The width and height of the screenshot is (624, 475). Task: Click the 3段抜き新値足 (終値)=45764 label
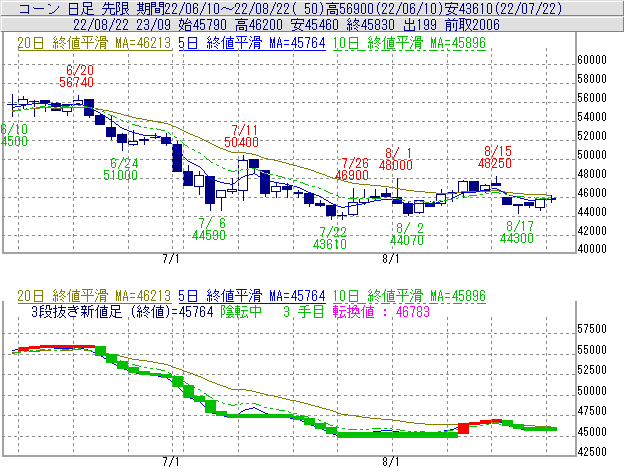122,311
